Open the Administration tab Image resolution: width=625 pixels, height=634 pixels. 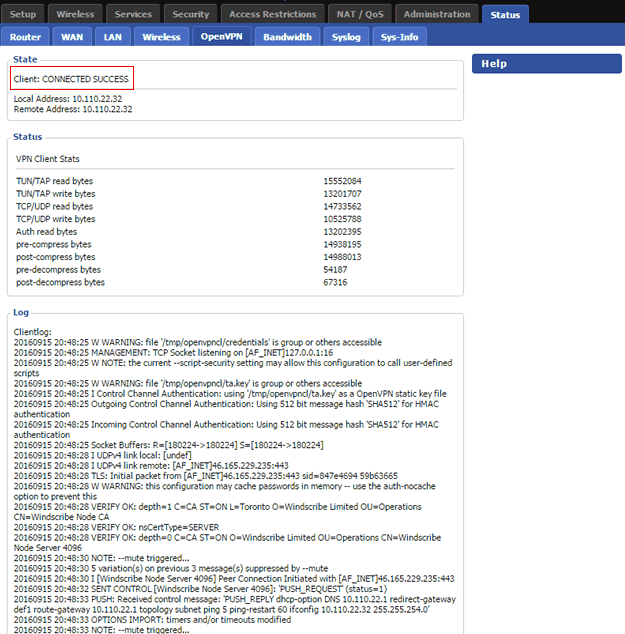coord(437,14)
